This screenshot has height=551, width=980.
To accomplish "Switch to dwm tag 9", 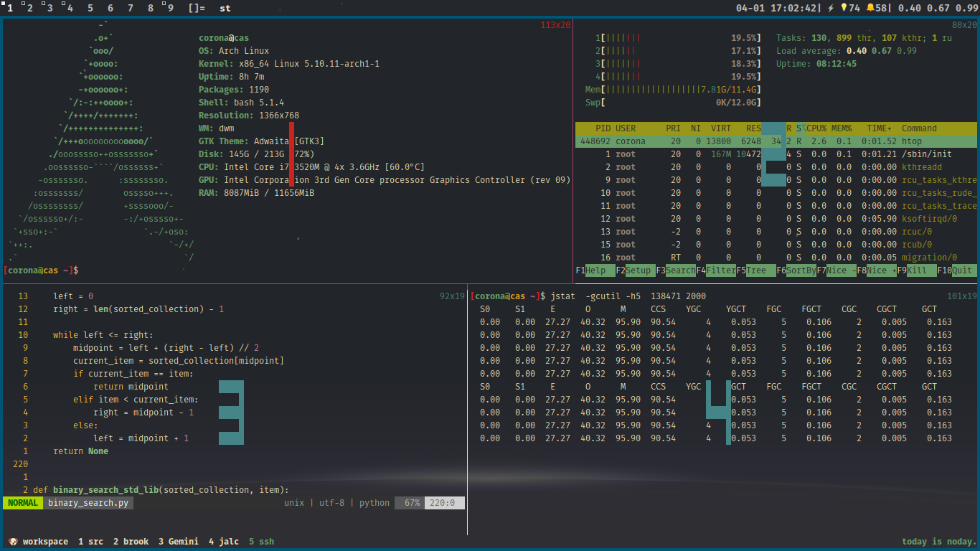I will point(169,8).
